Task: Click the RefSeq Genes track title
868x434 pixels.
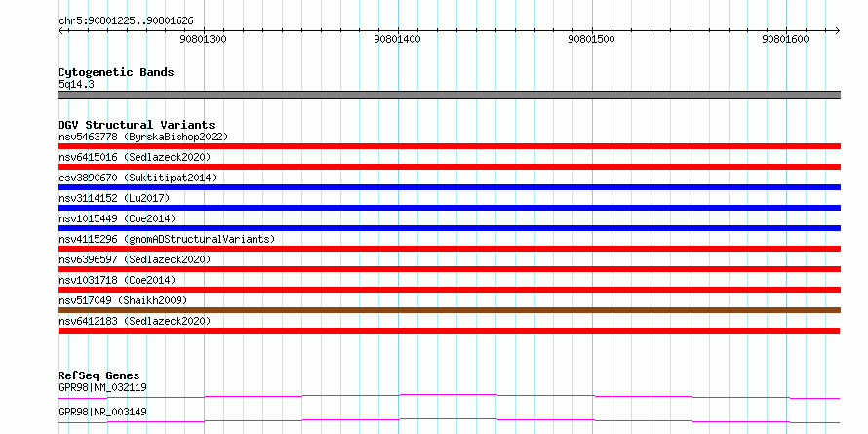Action: tap(99, 375)
